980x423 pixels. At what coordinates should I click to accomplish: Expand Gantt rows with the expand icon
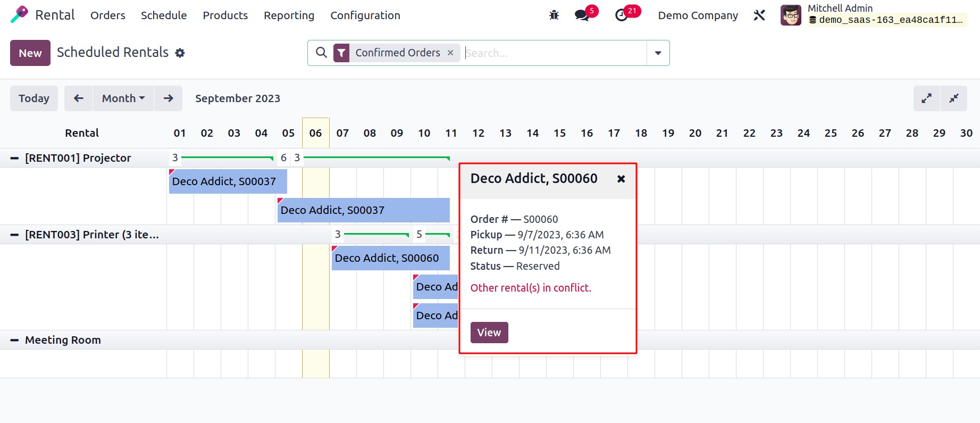[x=927, y=98]
